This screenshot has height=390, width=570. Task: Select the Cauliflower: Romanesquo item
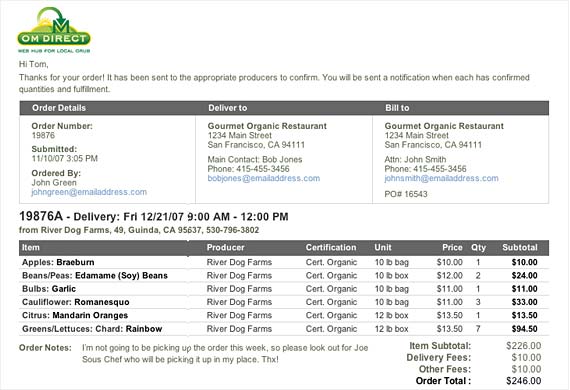[x=76, y=302]
